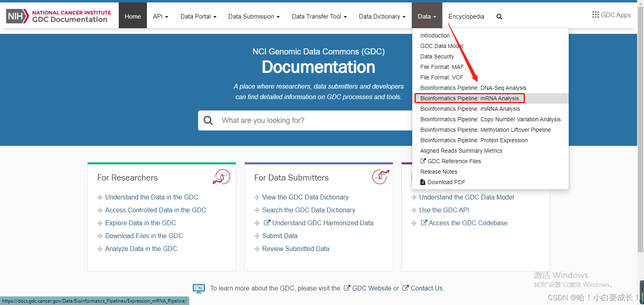Expand the Data Transfer Tool dropdown
The image size is (644, 305).
point(319,16)
